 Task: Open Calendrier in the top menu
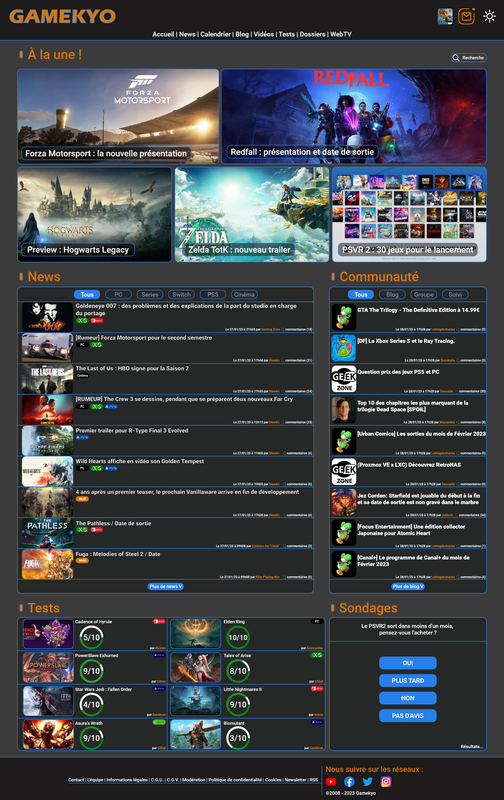coord(215,34)
